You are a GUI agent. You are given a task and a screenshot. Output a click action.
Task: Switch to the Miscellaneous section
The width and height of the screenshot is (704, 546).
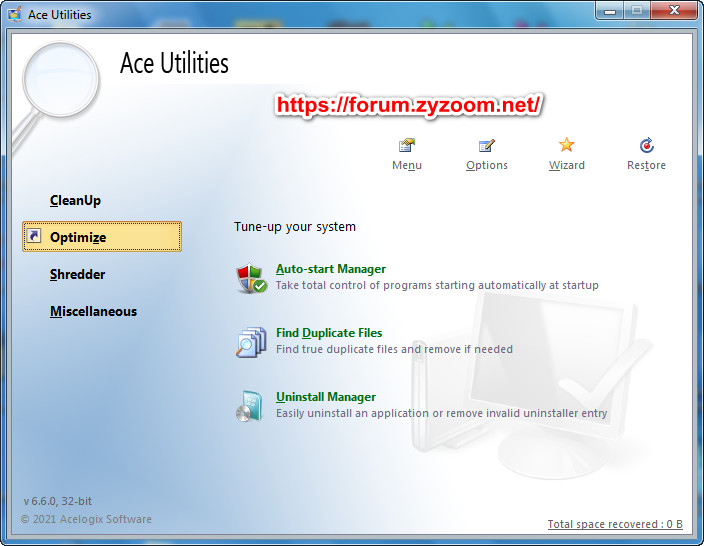[x=93, y=311]
